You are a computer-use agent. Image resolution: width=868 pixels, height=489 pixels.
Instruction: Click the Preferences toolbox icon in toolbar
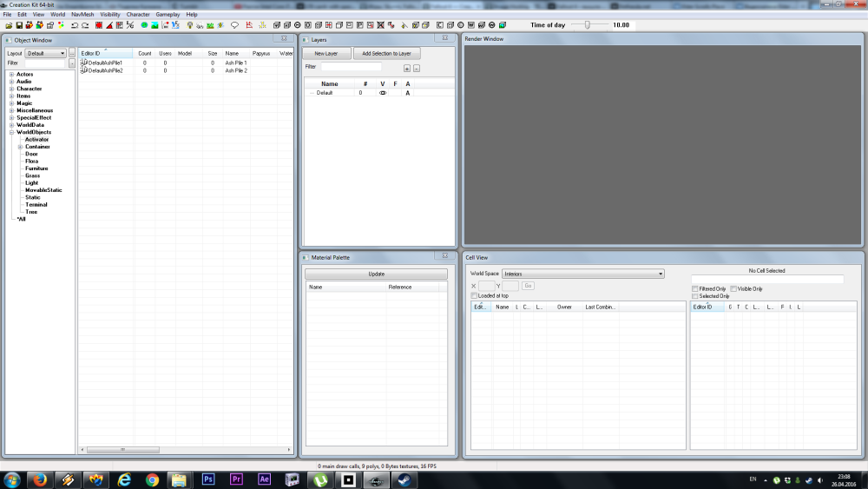[x=50, y=25]
